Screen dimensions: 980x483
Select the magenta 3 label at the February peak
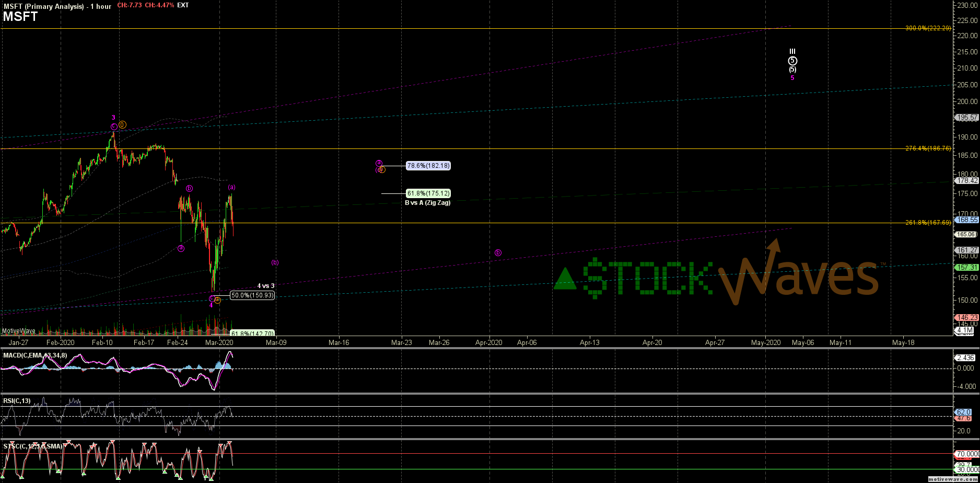(x=113, y=118)
